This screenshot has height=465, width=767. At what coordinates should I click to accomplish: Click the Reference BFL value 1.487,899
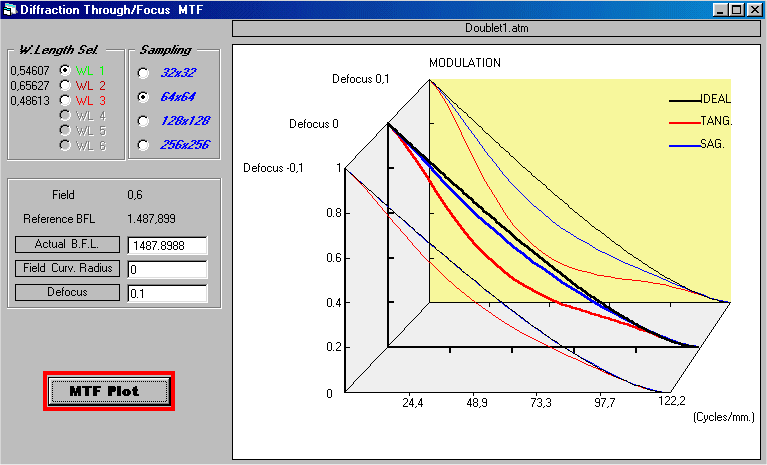point(151,219)
